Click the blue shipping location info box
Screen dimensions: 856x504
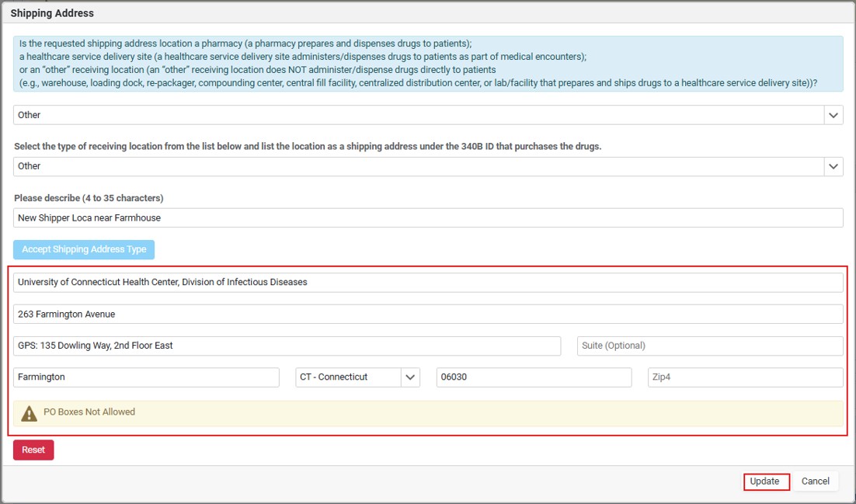428,64
